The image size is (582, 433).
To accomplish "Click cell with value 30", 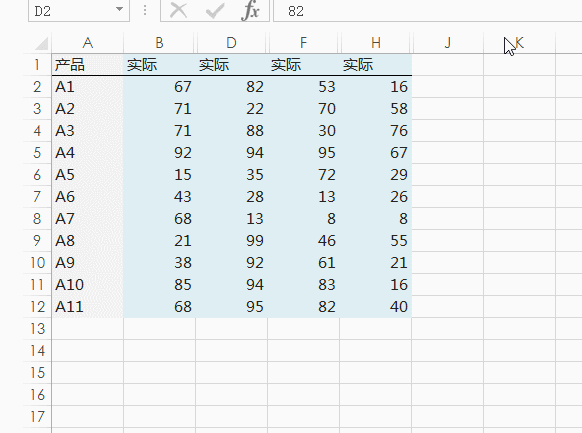I will point(303,131).
